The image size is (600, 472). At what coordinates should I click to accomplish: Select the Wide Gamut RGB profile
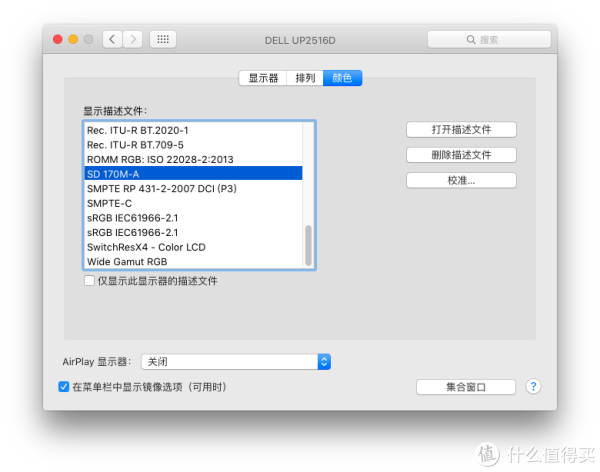pos(193,262)
